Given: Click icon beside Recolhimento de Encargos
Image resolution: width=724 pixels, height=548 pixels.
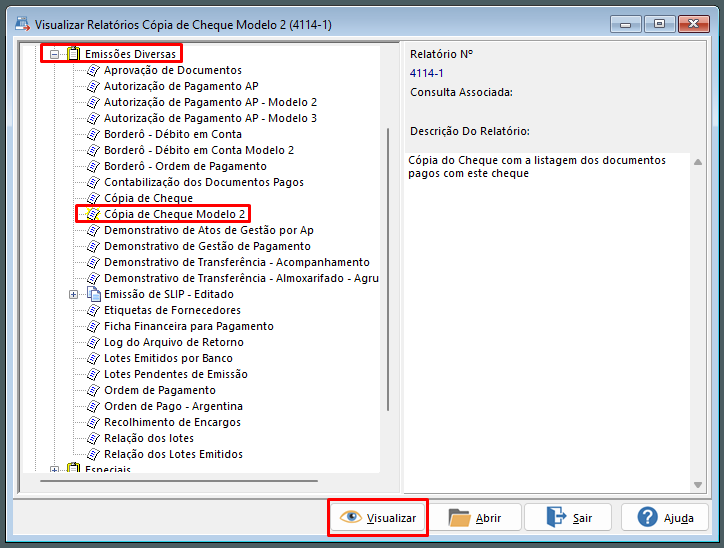Looking at the screenshot, I should (x=94, y=422).
